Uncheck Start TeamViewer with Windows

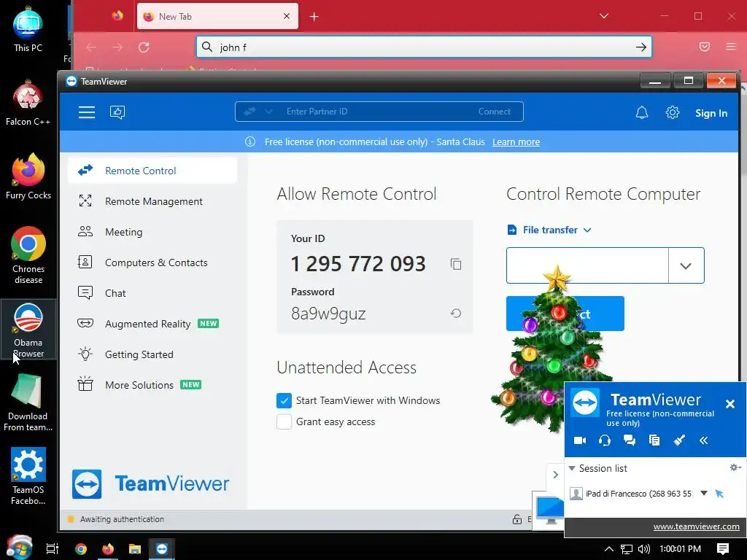[284, 400]
